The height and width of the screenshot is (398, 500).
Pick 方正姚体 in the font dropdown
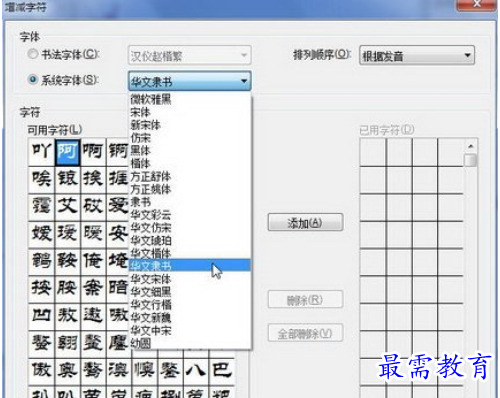coord(190,189)
